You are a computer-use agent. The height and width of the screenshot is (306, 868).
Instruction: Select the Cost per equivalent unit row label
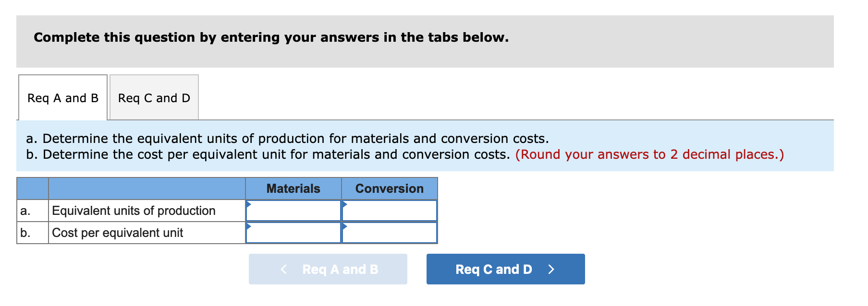pos(118,233)
